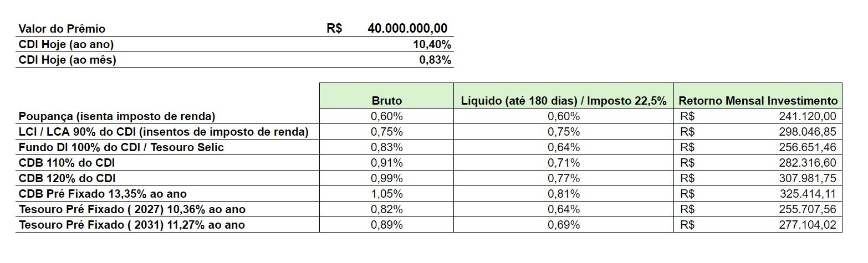Click the prize value 40.000.000,00 cell

point(407,29)
